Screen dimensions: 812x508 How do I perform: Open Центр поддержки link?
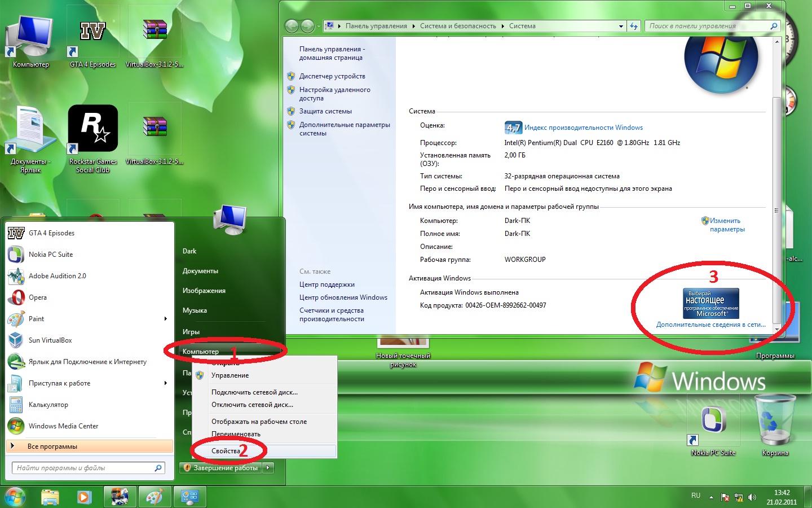click(327, 284)
